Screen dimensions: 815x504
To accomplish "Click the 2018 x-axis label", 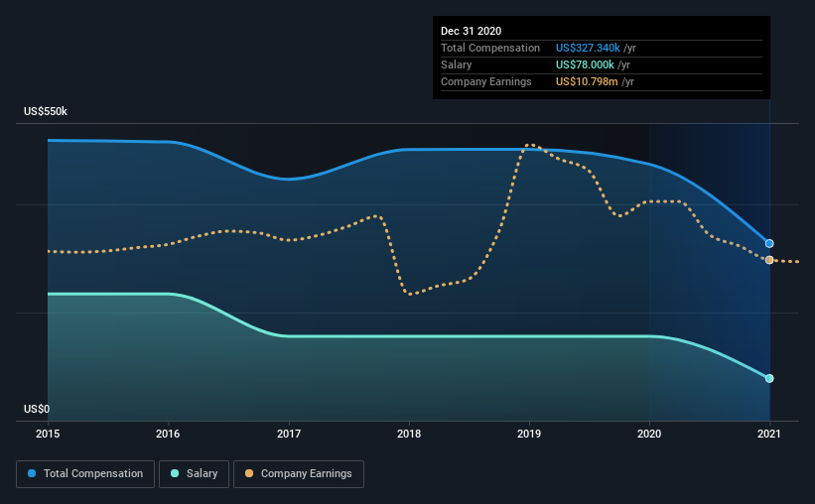I will 409,434.
